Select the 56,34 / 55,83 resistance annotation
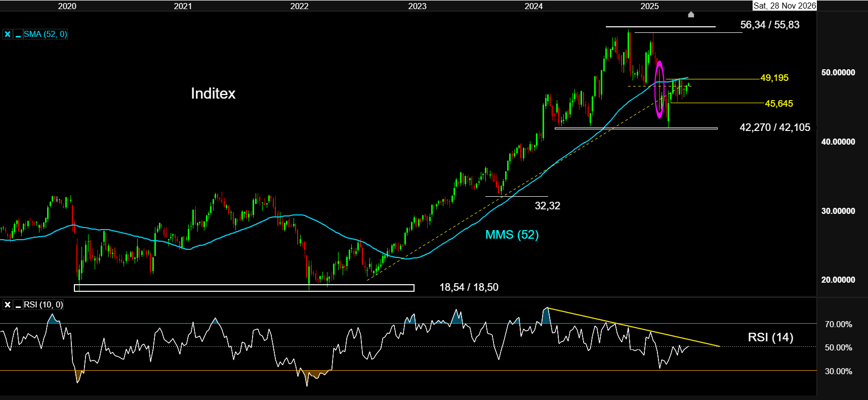The height and width of the screenshot is (400, 868). click(770, 25)
